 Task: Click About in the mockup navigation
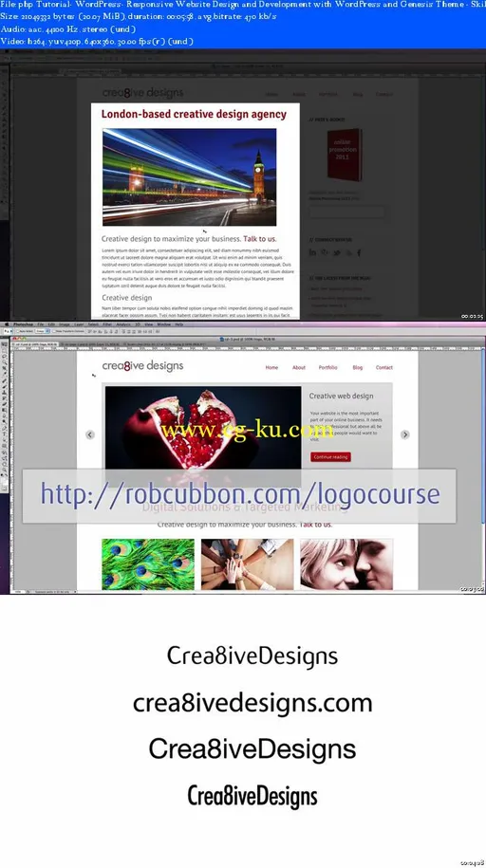(299, 367)
